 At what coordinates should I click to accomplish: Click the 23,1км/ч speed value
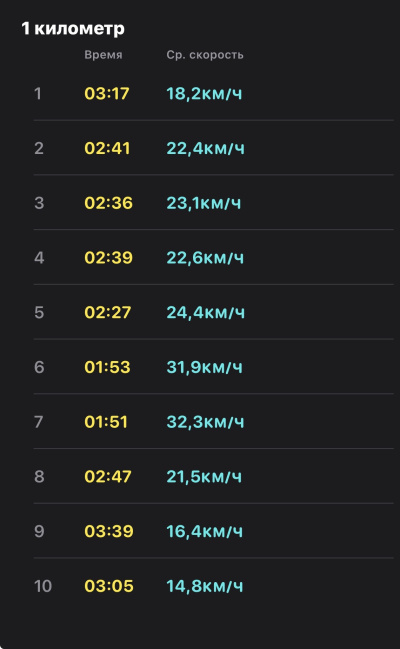[x=204, y=203]
